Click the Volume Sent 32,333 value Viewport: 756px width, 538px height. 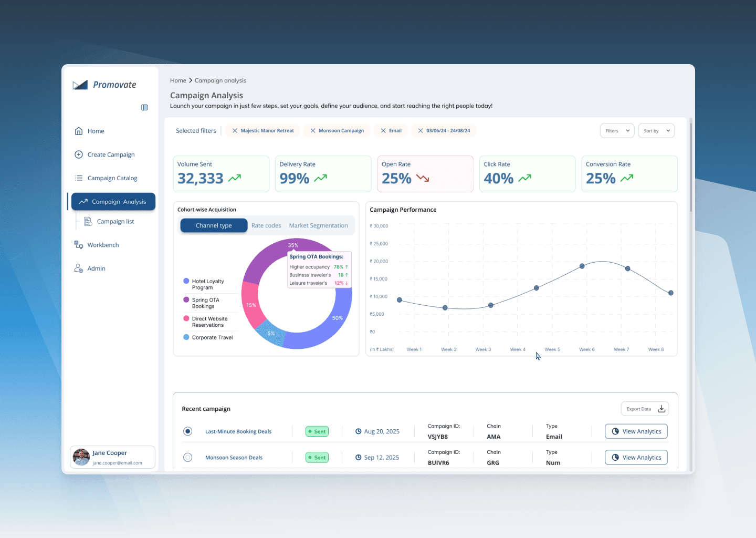201,179
